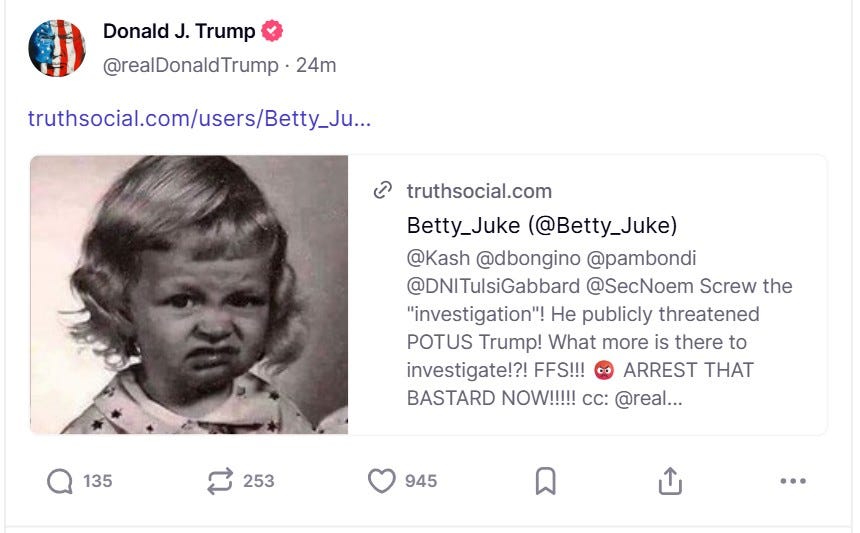Click the verified badge next to name
Screen dimensions: 860x533
coord(272,31)
